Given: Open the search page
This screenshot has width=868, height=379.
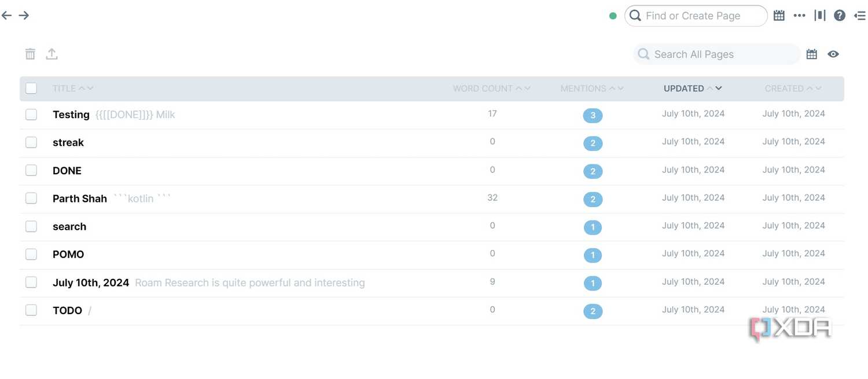Looking at the screenshot, I should click(x=69, y=226).
